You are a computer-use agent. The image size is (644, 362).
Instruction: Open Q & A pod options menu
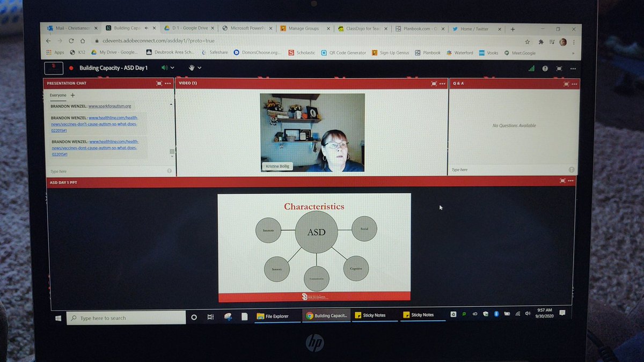pos(574,84)
